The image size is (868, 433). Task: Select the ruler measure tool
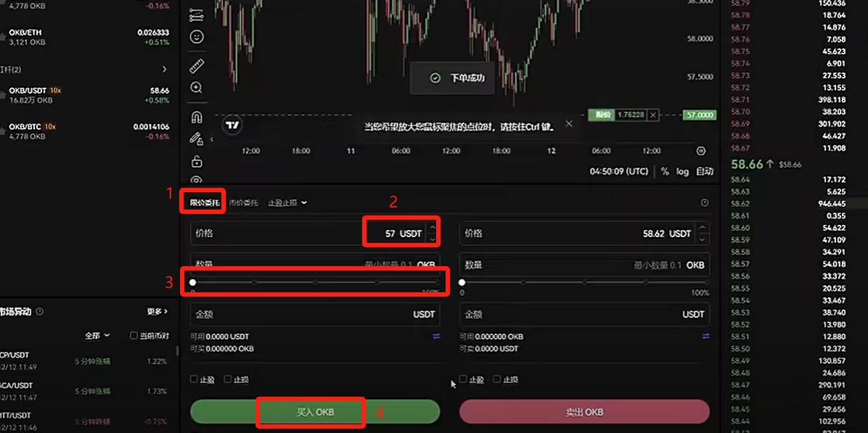coord(197,66)
